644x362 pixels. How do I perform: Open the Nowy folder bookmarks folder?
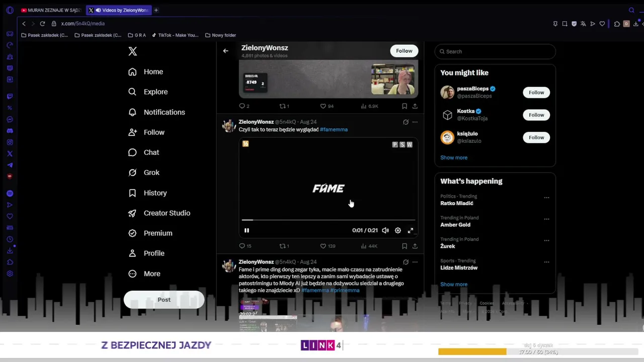click(x=220, y=35)
